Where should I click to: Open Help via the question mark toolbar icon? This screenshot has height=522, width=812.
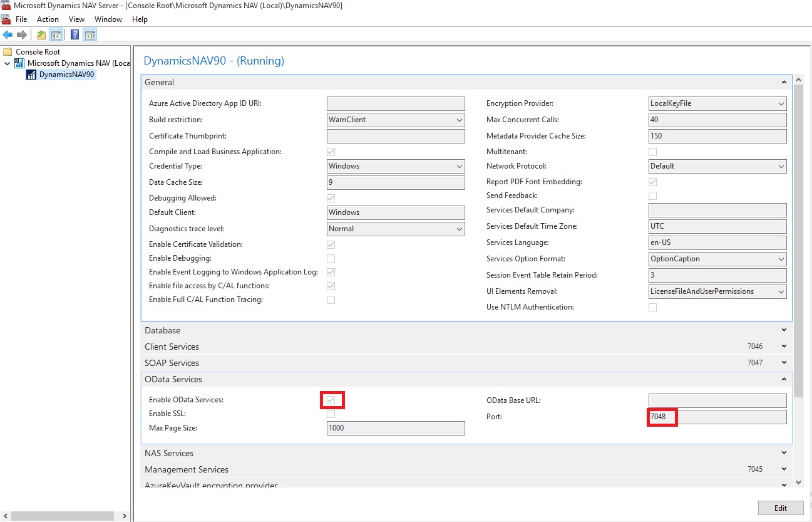(75, 34)
